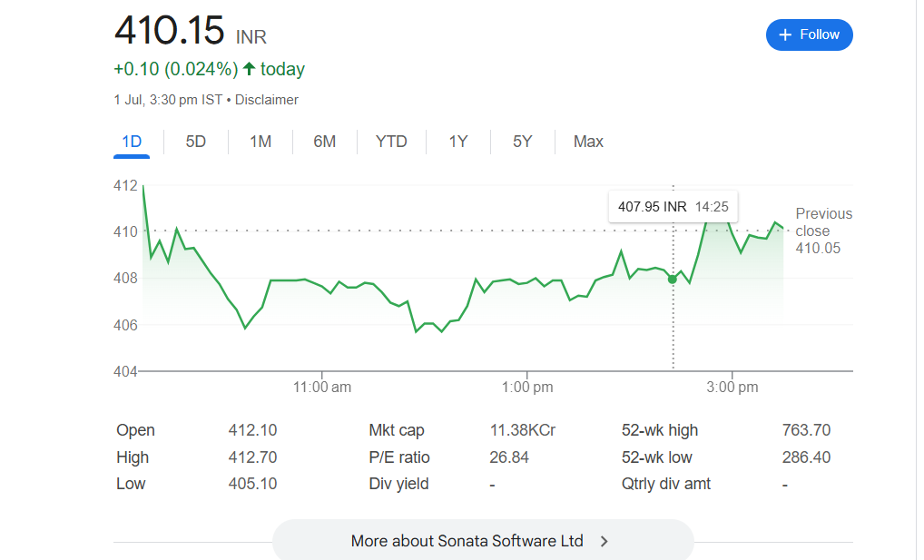
Task: Click the 404 y-axis label
Action: pos(125,371)
